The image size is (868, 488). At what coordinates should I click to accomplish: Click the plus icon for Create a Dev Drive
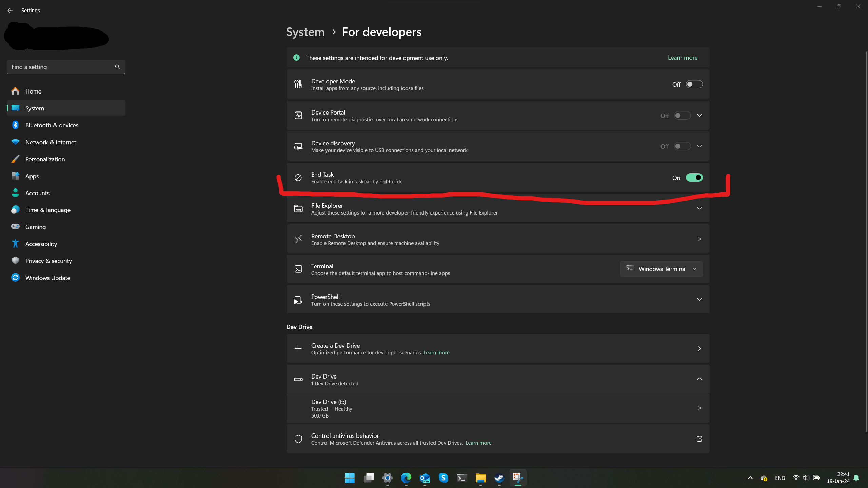[x=298, y=349]
